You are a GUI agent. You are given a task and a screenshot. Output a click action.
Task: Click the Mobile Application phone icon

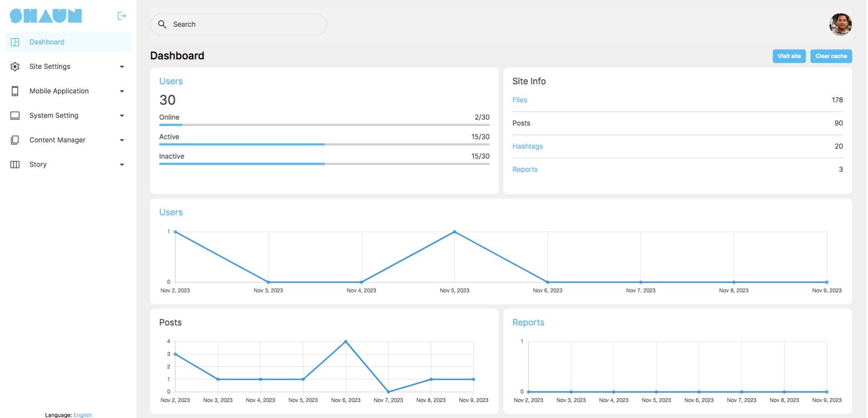click(x=15, y=91)
